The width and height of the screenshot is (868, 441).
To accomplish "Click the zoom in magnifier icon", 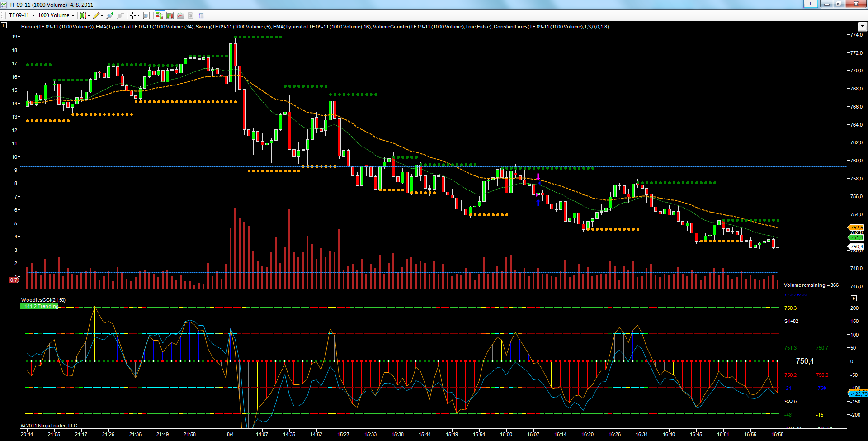I will pyautogui.click(x=110, y=15).
